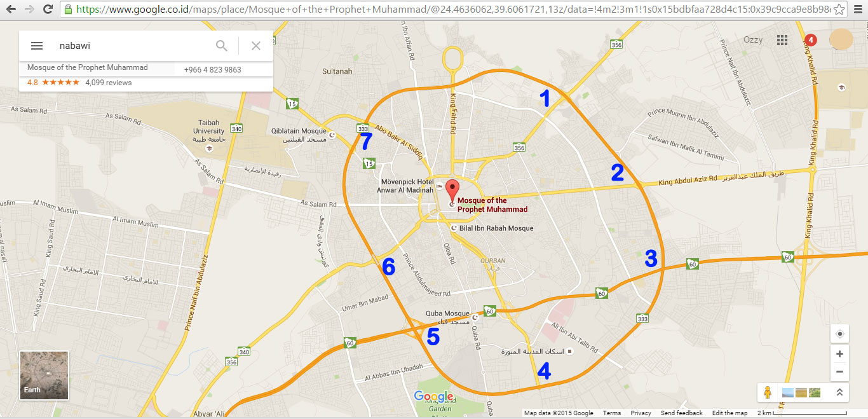Click the 4,099 reviews link
Viewport: 868px width, 419px height.
109,83
